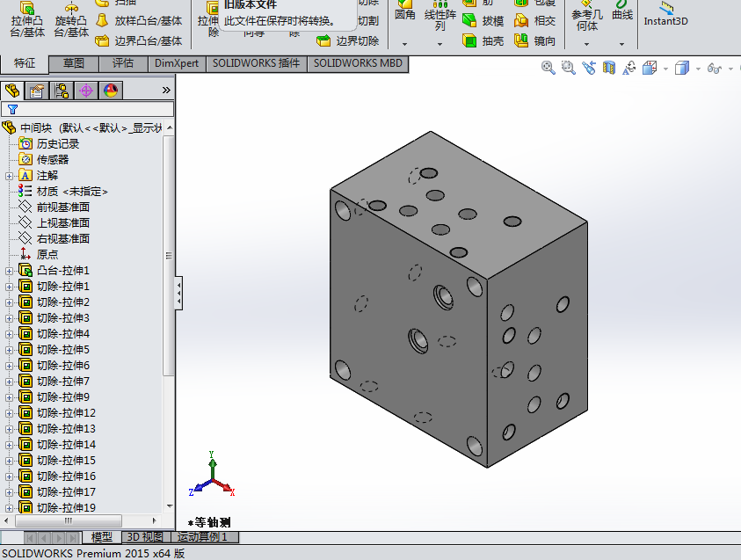This screenshot has width=741, height=560.
Task: Open the ConfigurationManager tab icon
Action: tap(62, 90)
